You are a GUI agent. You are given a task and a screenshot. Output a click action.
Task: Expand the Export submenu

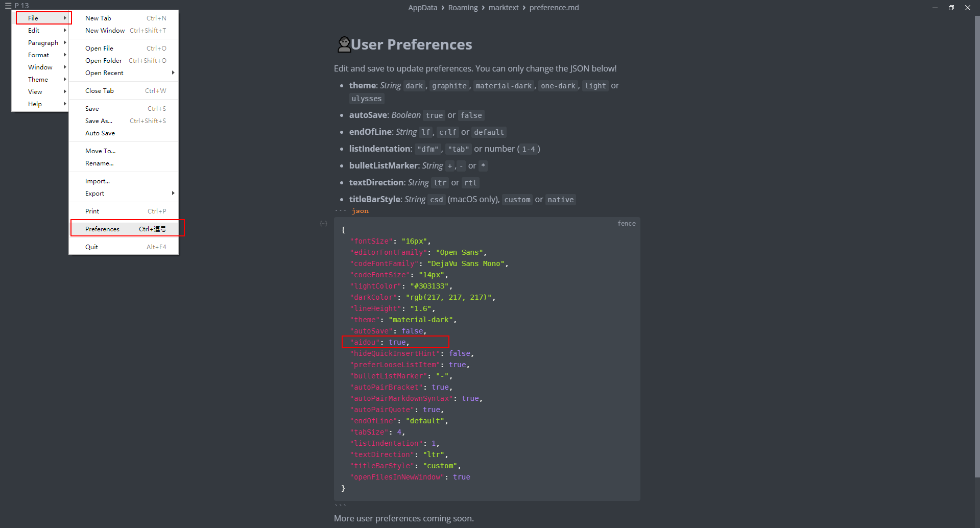point(124,193)
